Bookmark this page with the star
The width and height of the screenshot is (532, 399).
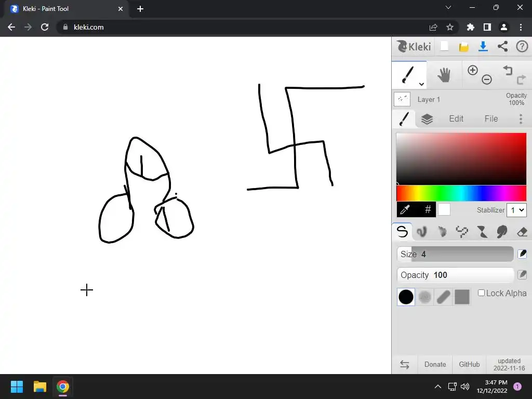tap(449, 27)
